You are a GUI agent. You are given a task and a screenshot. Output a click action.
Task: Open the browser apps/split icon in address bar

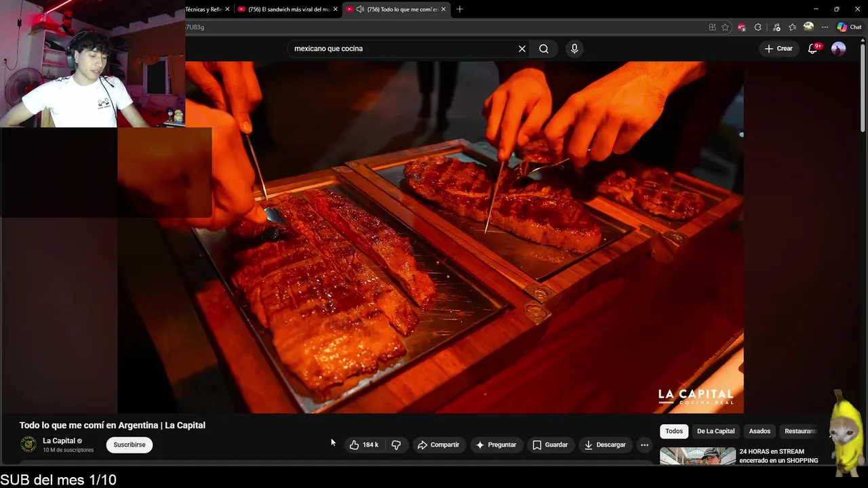[712, 27]
